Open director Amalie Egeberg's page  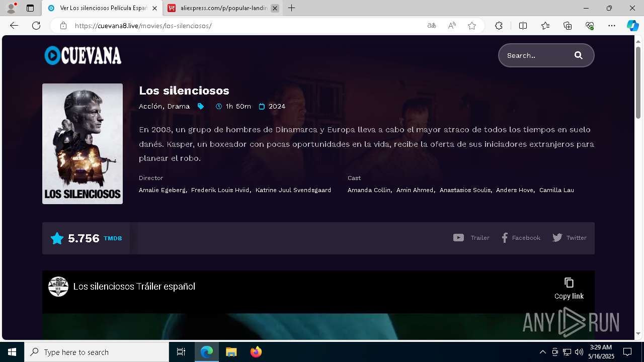pos(162,190)
